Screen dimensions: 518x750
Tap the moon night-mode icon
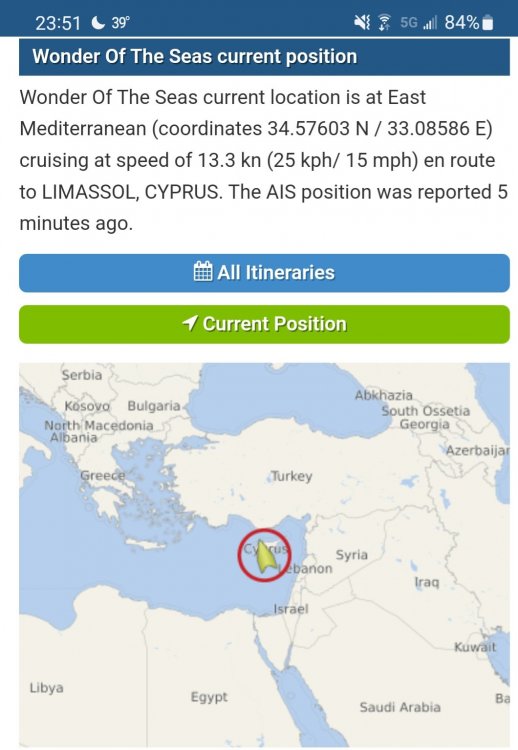(98, 22)
